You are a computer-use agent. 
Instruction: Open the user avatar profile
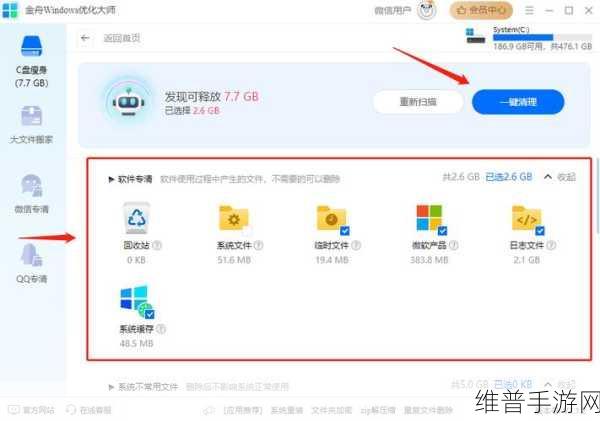click(x=427, y=10)
